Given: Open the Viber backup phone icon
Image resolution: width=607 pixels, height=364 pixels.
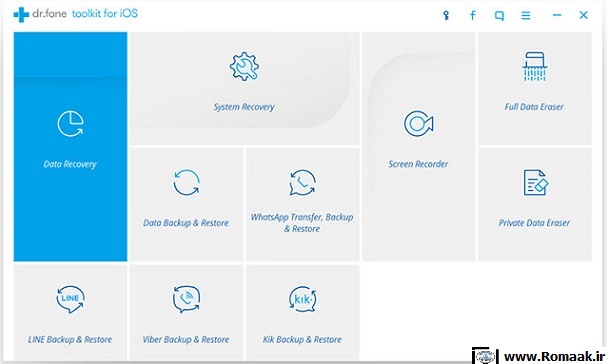Looking at the screenshot, I should click(186, 299).
